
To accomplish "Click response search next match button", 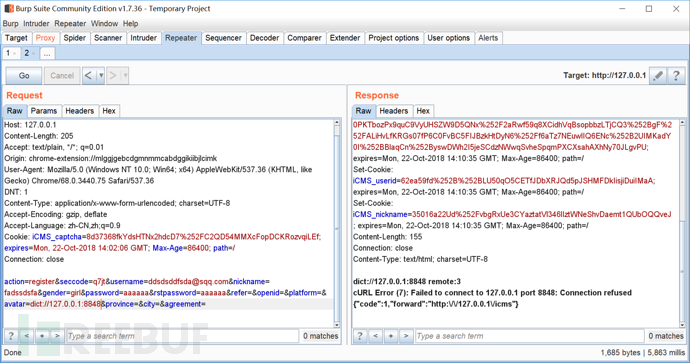I will 406,336.
